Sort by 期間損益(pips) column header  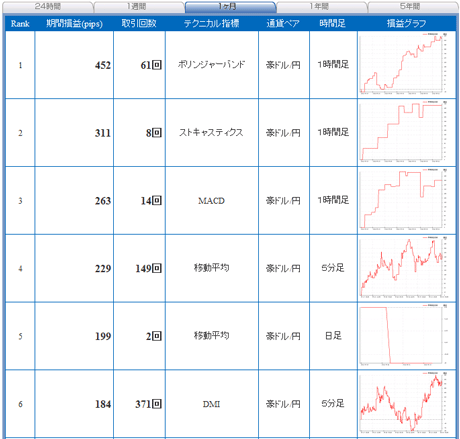pyautogui.click(x=74, y=23)
